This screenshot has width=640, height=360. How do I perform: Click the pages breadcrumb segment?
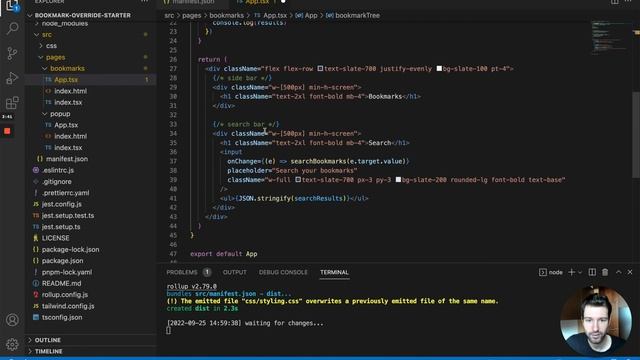click(191, 16)
